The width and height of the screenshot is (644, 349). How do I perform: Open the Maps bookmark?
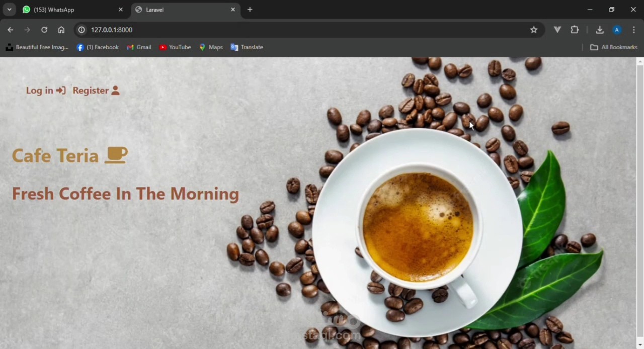[211, 47]
